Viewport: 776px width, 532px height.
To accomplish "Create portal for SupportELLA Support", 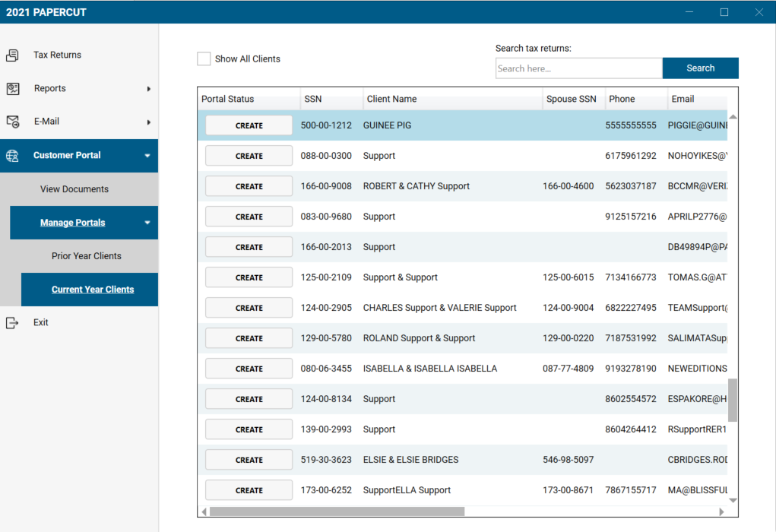I will pyautogui.click(x=249, y=490).
